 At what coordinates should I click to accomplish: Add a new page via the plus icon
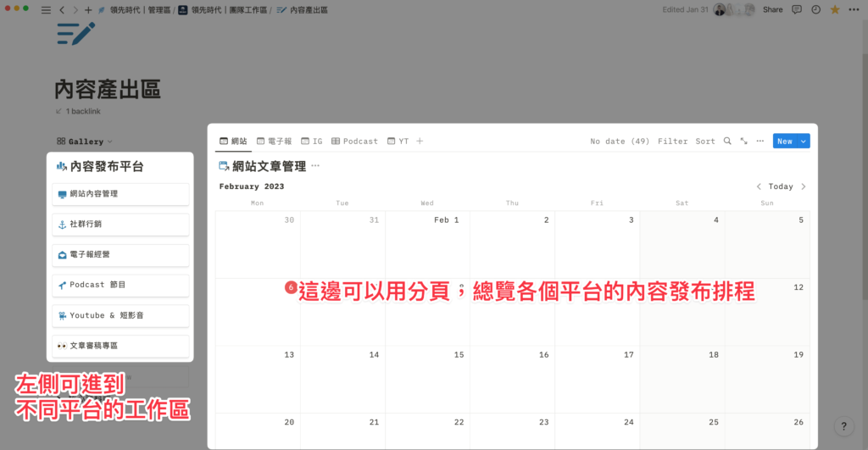click(x=88, y=10)
